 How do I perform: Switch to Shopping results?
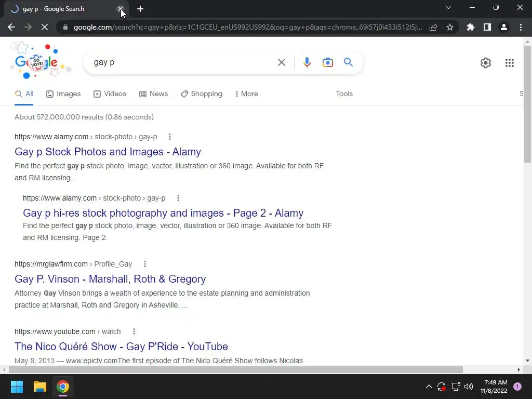pos(202,94)
